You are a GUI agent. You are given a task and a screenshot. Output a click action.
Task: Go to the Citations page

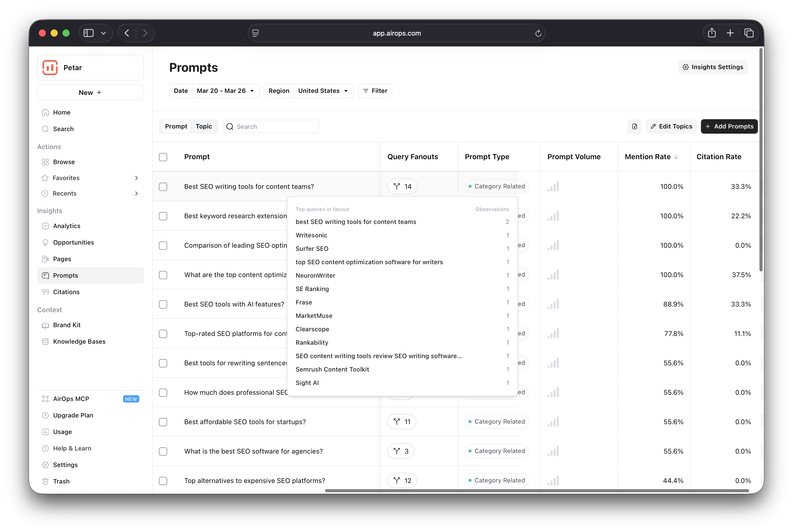66,292
